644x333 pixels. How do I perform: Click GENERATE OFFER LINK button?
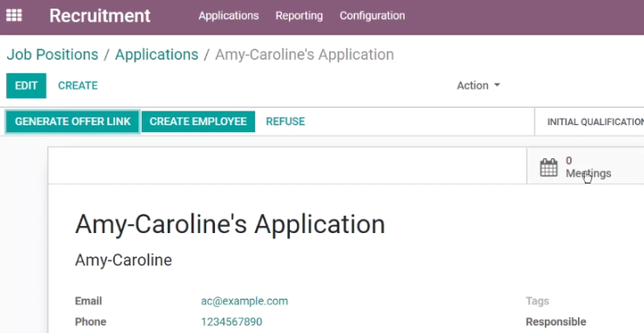tap(73, 122)
